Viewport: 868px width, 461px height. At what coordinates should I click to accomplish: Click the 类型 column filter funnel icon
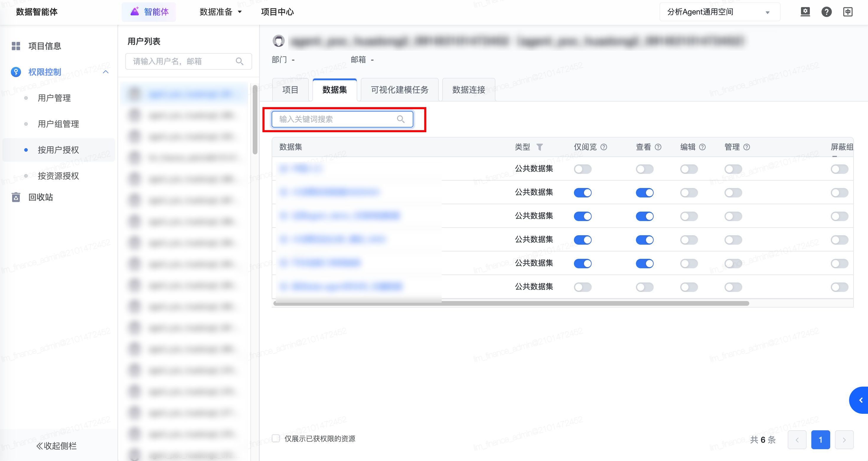pos(539,147)
